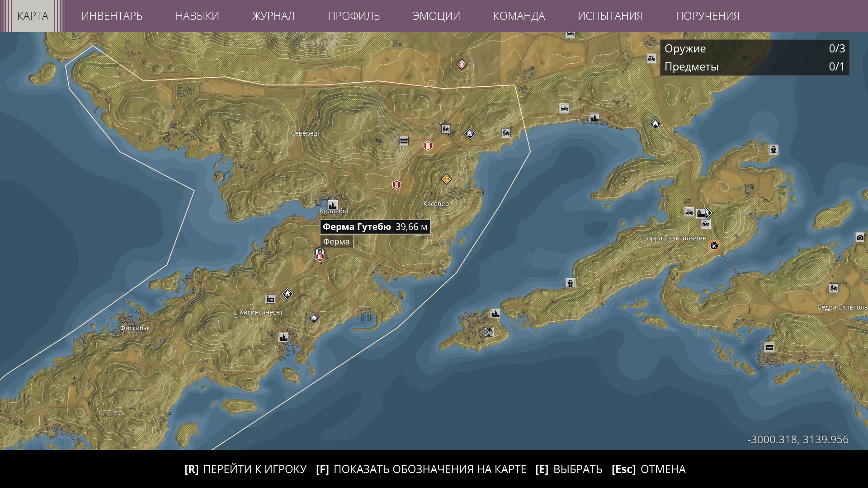The height and width of the screenshot is (488, 868).
Task: Select the tractor icon beside the Оружие panel
Action: (x=651, y=58)
